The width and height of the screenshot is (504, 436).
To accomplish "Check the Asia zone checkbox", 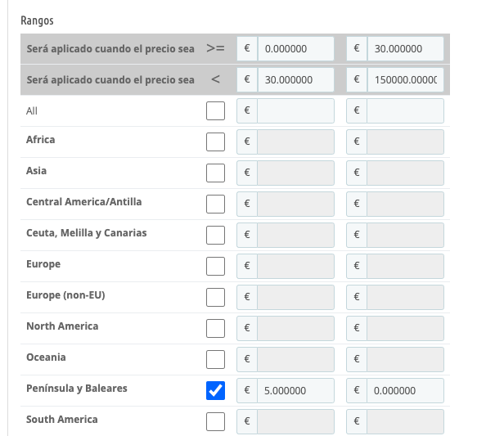I will point(215,173).
